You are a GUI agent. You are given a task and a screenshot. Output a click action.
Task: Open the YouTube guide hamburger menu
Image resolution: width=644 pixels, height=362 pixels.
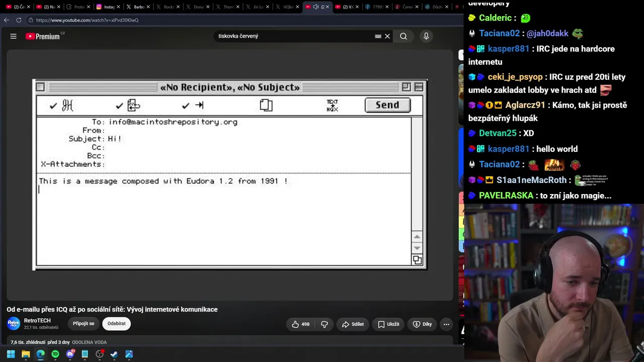(x=14, y=36)
